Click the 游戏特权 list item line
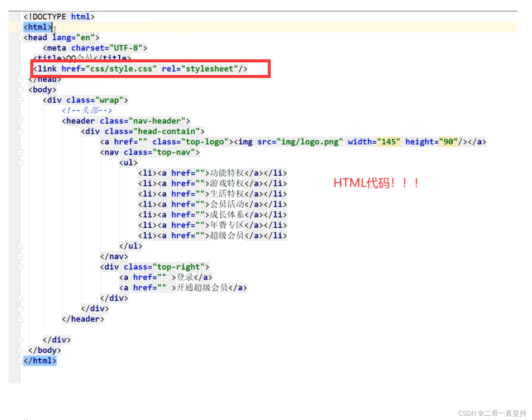 click(x=212, y=183)
